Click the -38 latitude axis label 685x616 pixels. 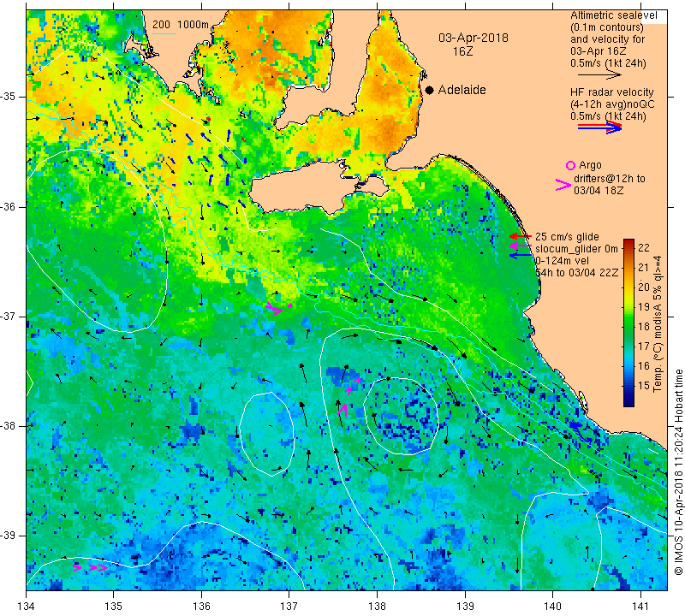coord(9,426)
